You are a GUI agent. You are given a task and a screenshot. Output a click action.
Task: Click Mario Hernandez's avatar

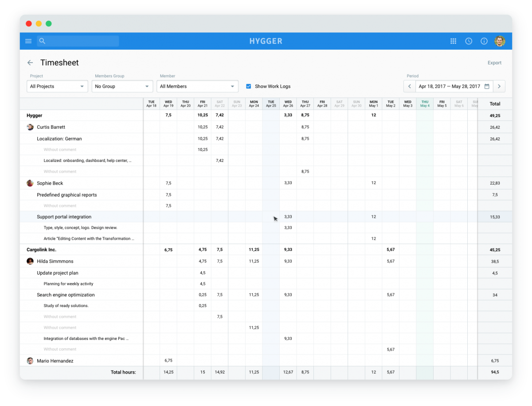click(x=30, y=361)
